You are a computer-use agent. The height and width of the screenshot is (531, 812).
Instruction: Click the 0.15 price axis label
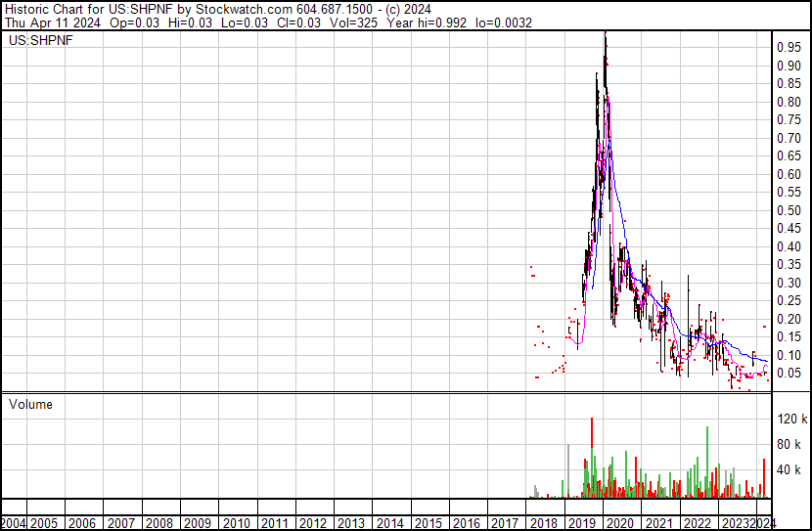pos(789,337)
